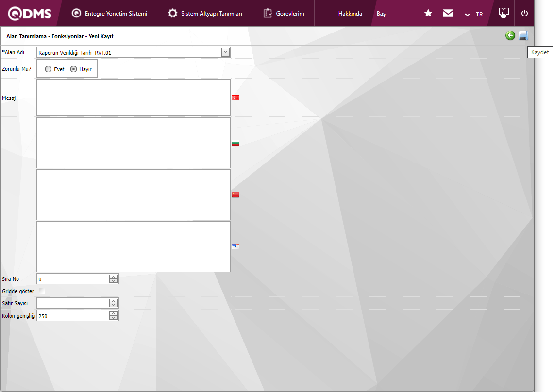Decrease Kolon genişliği with down arrow
554x392 pixels.
[114, 318]
